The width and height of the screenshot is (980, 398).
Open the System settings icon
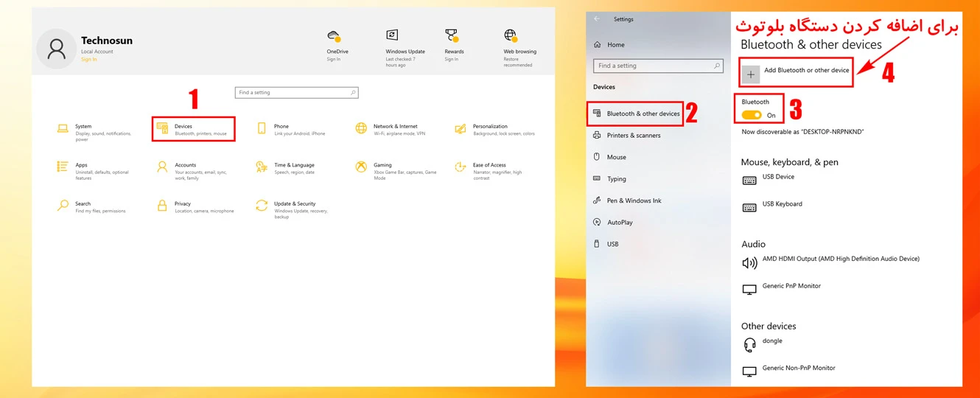(63, 128)
